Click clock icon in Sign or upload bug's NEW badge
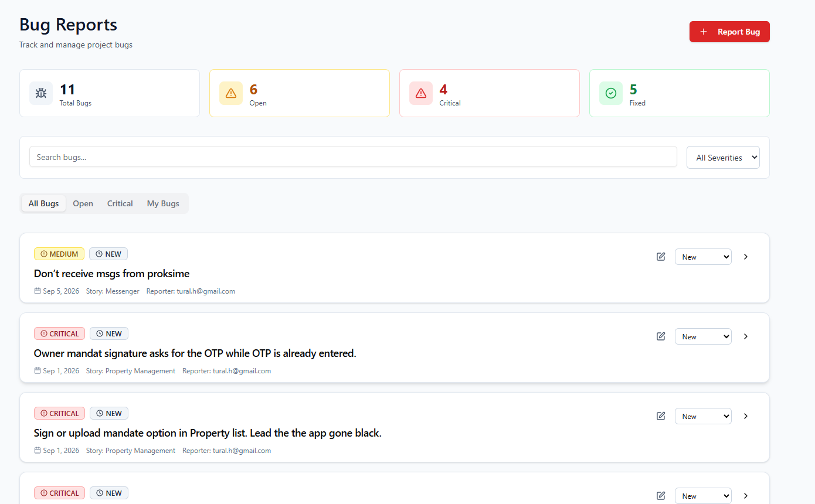Screen dimensions: 815x504 [100, 414]
